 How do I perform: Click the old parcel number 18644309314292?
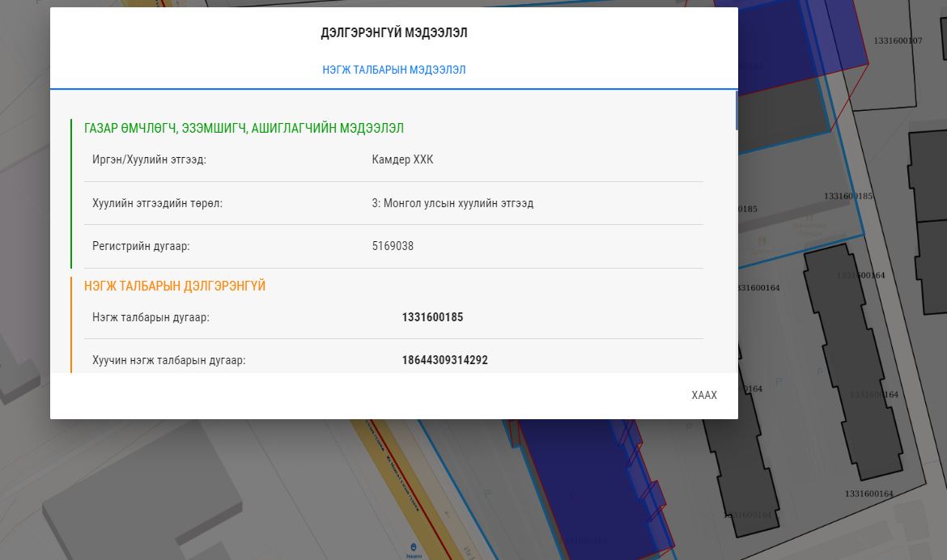(x=444, y=360)
